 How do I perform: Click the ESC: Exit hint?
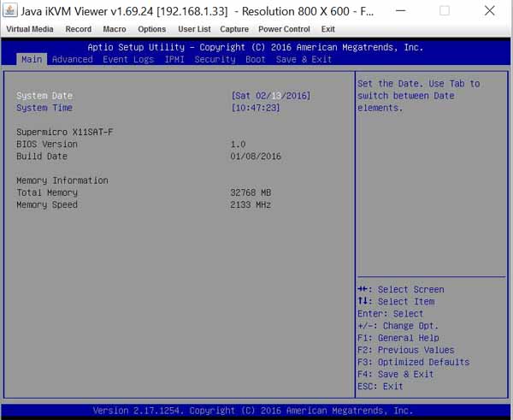pyautogui.click(x=380, y=387)
